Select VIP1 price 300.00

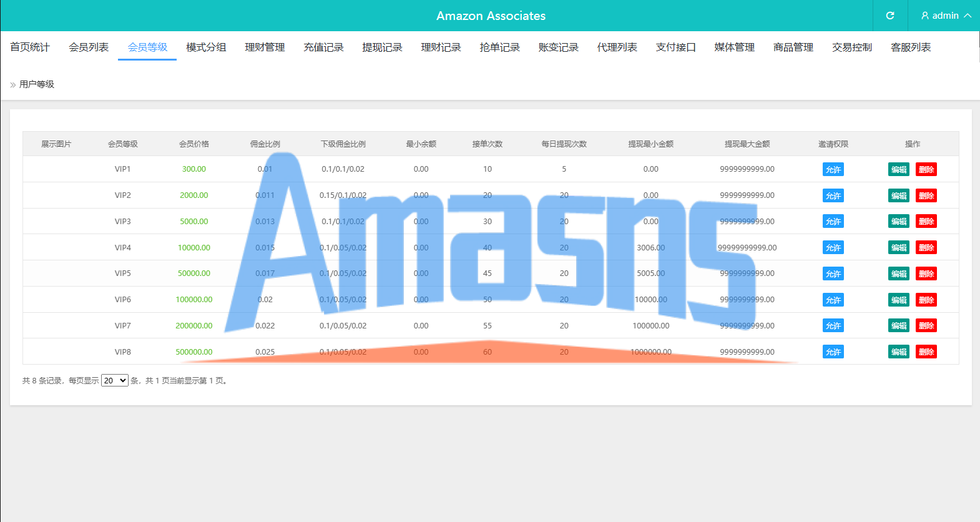pyautogui.click(x=194, y=169)
